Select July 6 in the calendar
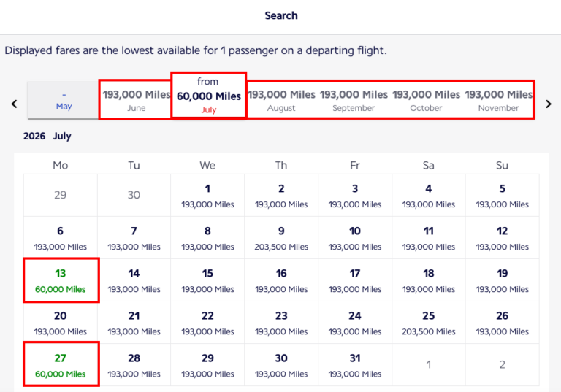 (61, 238)
